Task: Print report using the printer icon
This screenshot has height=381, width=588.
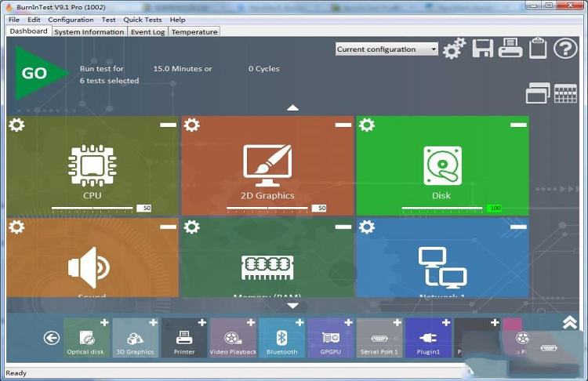Action: point(510,49)
